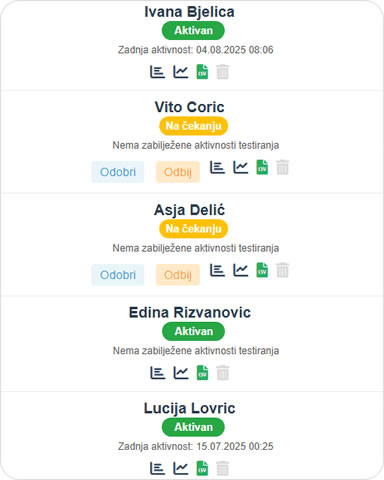Download CSV file for Vito Coric

[262, 167]
